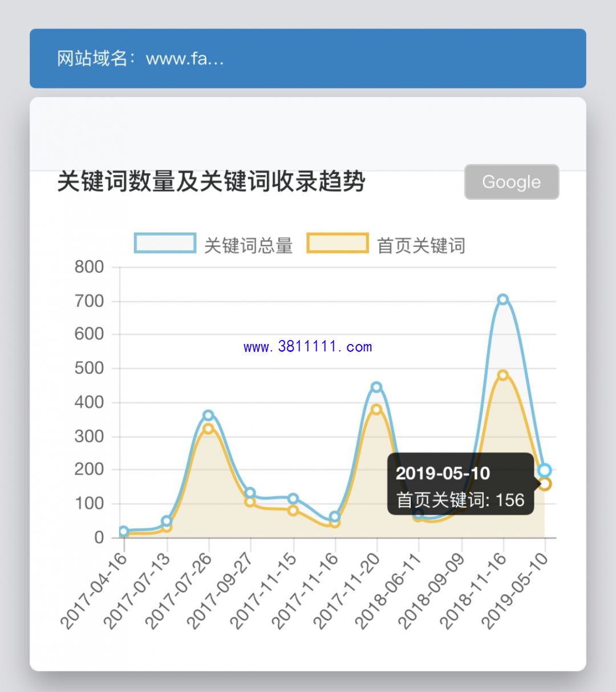Image resolution: width=616 pixels, height=692 pixels.
Task: Select the blue data point at 2017-04-16
Action: coord(124,531)
